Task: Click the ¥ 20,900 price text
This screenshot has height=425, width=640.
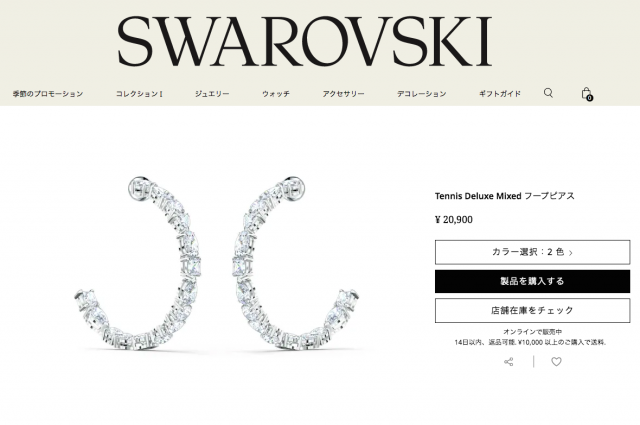Action: (454, 220)
